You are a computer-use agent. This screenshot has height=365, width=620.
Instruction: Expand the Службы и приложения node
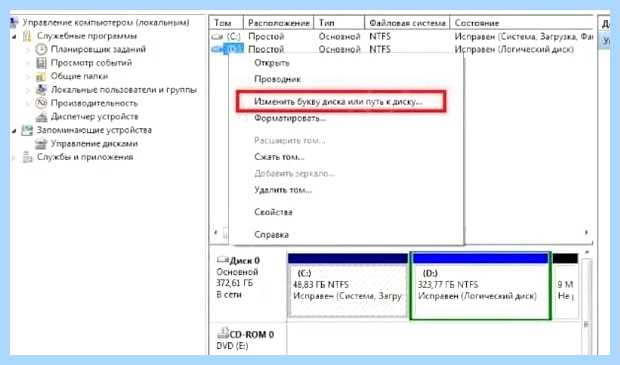click(x=15, y=157)
